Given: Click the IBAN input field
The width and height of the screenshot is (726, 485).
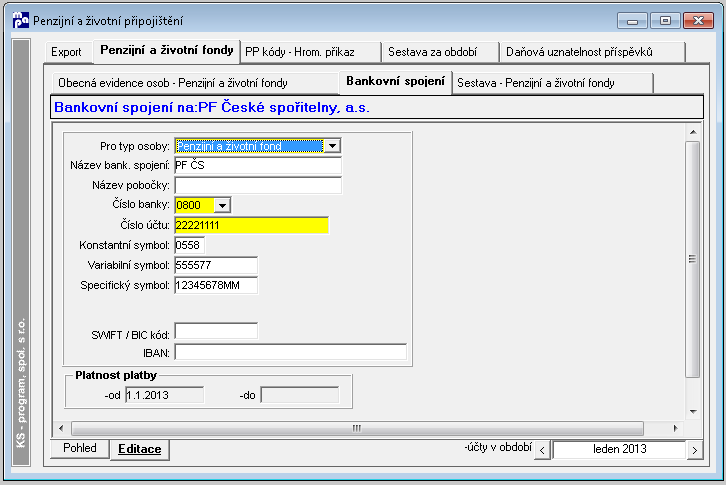Looking at the screenshot, I should click(290, 352).
